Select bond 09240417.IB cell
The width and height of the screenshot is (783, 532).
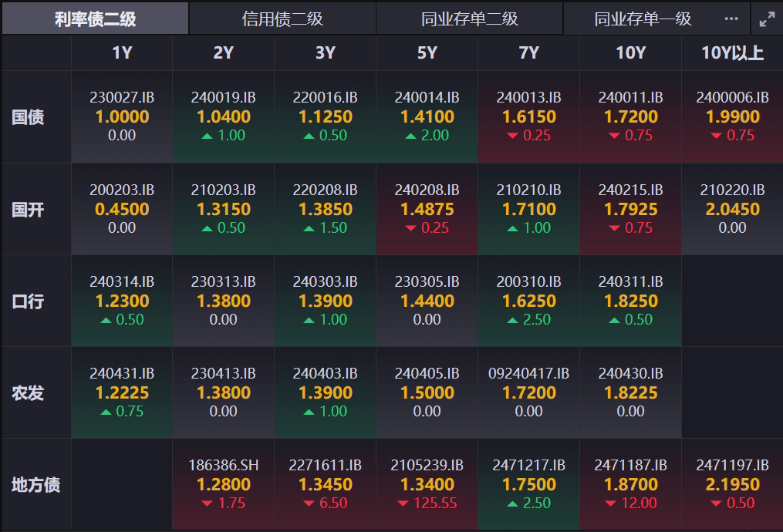tap(528, 392)
